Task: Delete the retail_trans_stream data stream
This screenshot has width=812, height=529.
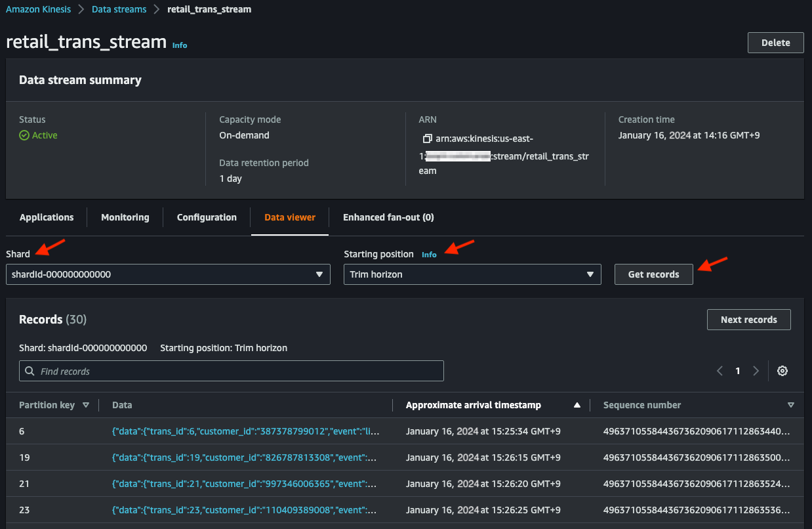Action: [x=775, y=43]
